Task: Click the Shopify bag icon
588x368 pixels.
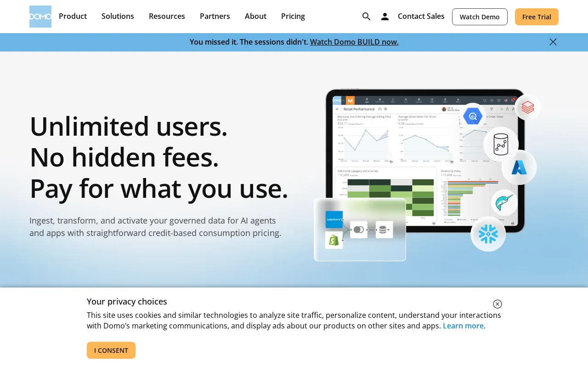Action: (334, 240)
